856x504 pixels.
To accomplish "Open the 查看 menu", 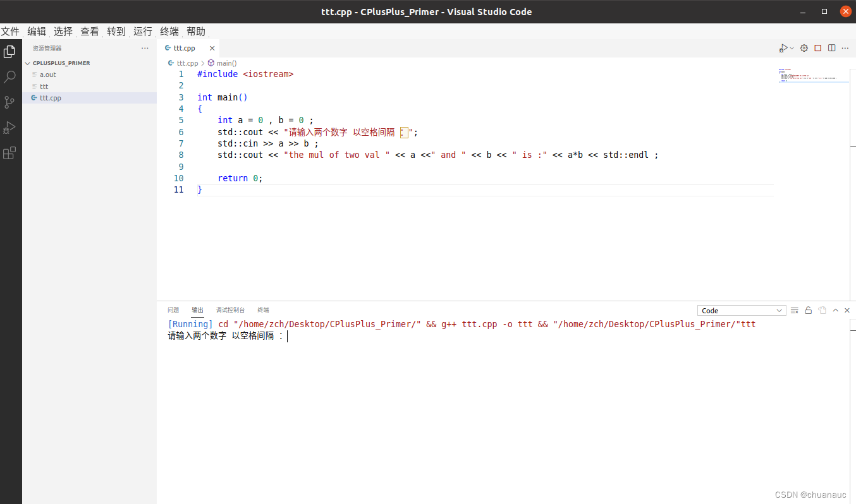I will (x=90, y=32).
